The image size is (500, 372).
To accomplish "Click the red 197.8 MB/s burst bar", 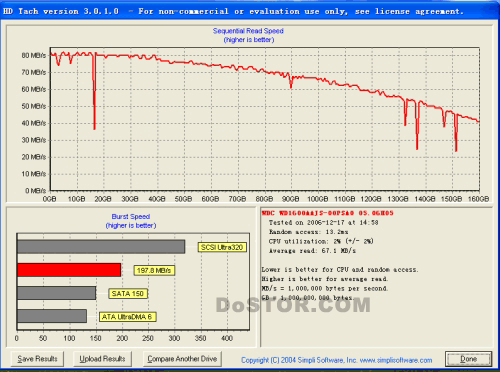I will point(69,270).
